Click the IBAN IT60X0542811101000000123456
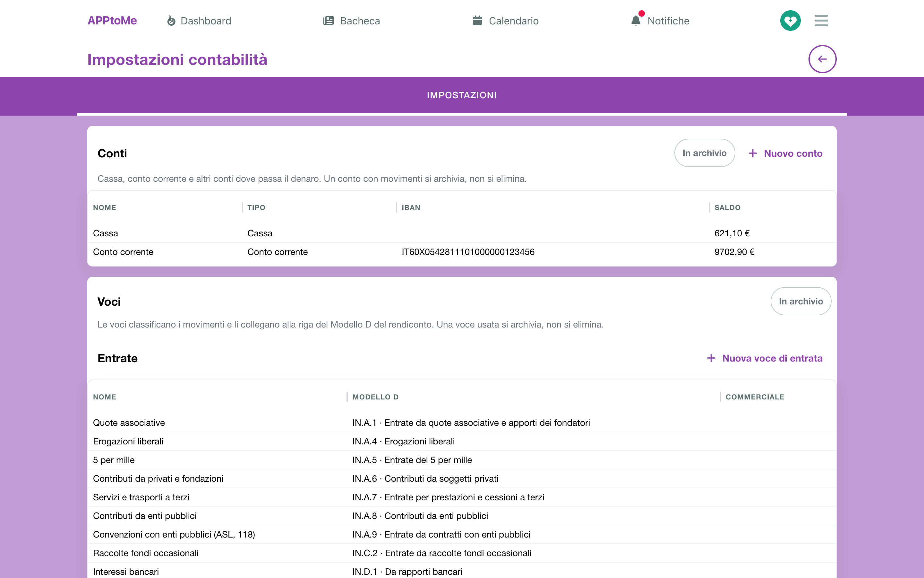Screen dimensions: 924x578 pos(468,252)
